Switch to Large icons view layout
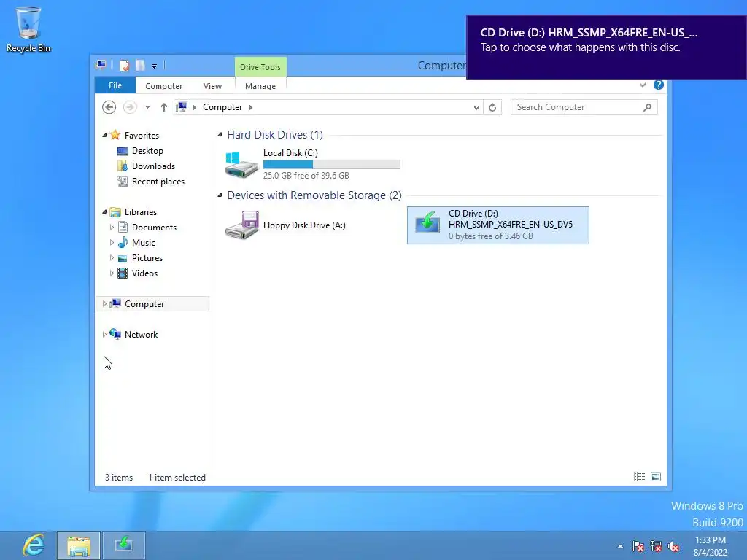The image size is (747, 560). [x=656, y=477]
